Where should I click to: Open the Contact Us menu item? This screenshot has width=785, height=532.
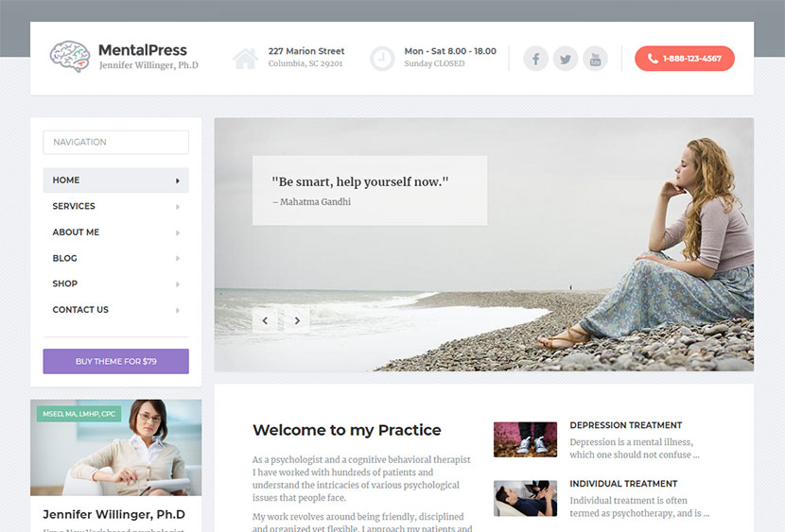(x=115, y=310)
